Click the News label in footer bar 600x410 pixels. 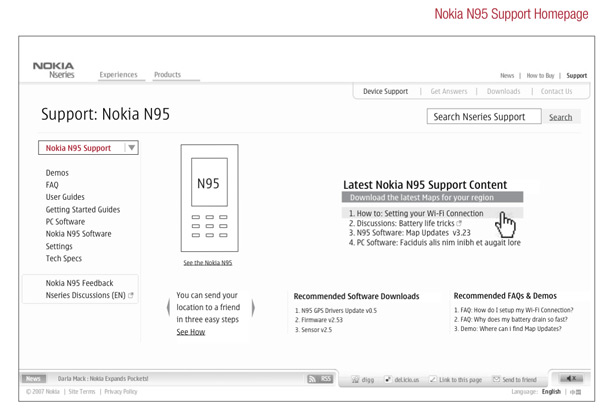pos(33,379)
